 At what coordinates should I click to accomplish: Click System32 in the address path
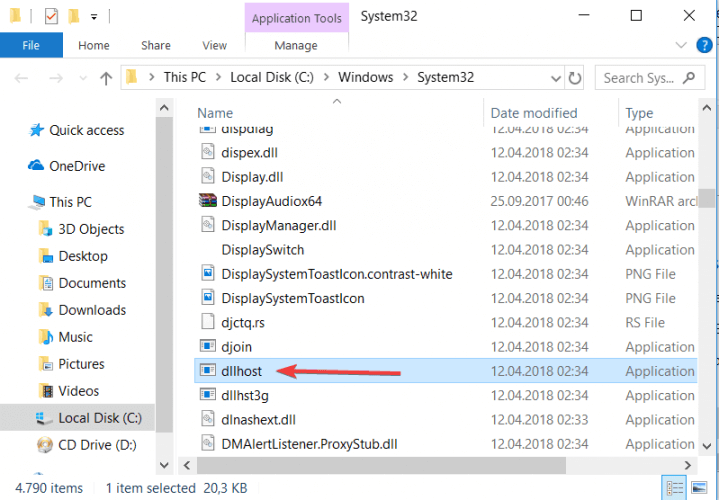pyautogui.click(x=445, y=77)
